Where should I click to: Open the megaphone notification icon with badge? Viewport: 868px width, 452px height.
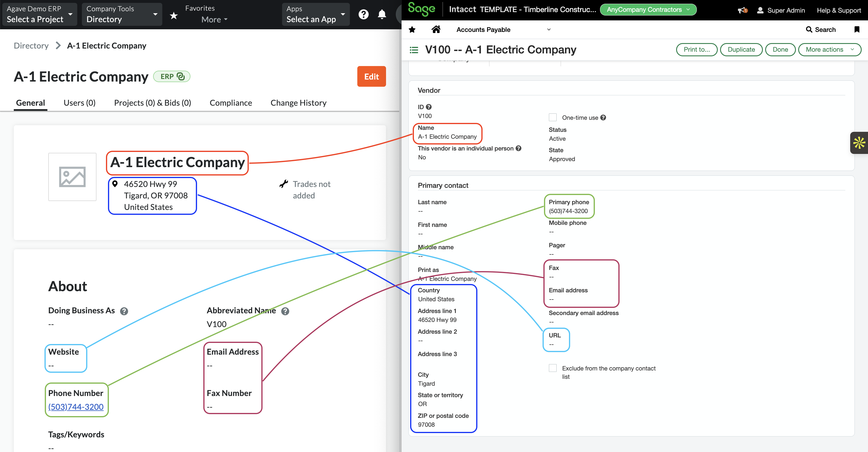pyautogui.click(x=742, y=10)
